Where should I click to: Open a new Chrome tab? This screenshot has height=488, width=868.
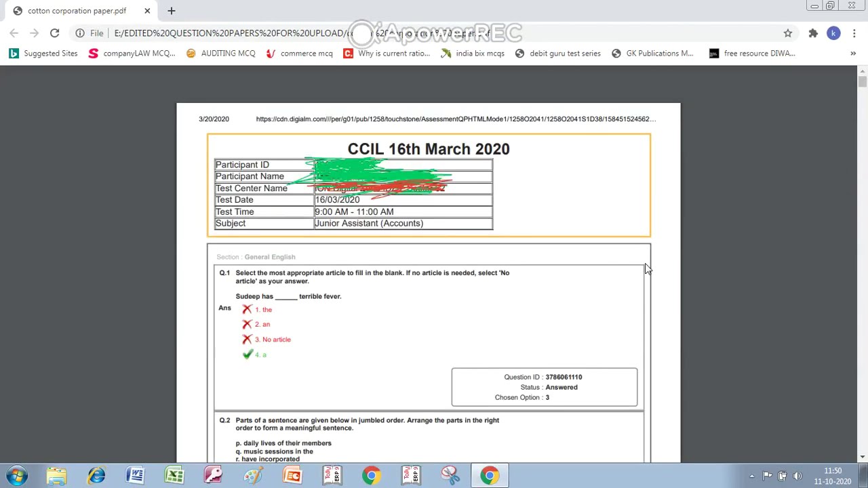(x=171, y=11)
